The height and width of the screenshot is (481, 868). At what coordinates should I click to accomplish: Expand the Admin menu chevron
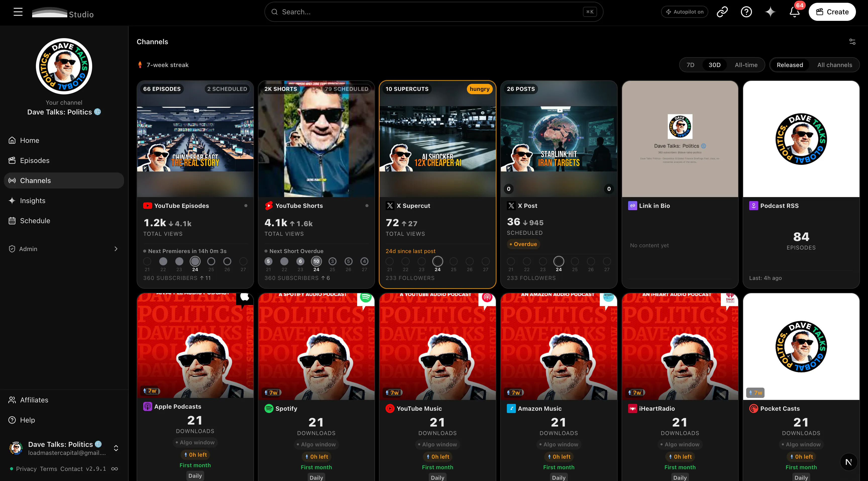pos(116,249)
